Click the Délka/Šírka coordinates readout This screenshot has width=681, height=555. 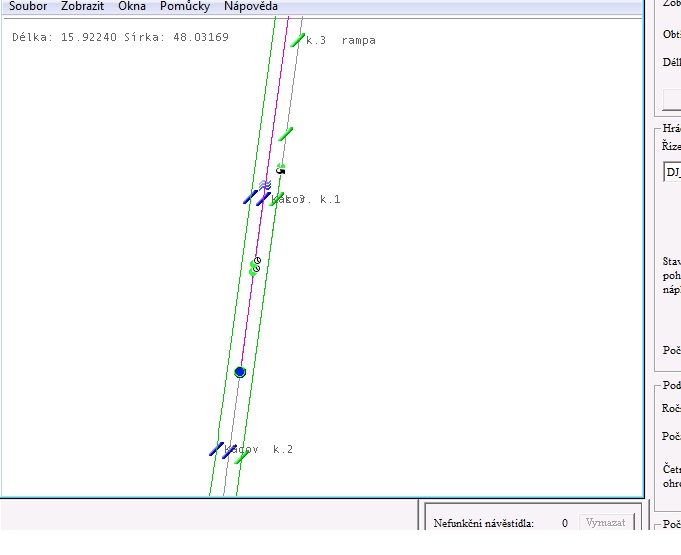click(120, 38)
